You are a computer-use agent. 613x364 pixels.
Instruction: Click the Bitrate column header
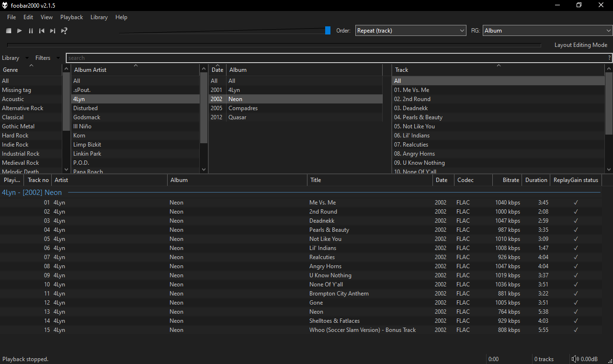507,180
